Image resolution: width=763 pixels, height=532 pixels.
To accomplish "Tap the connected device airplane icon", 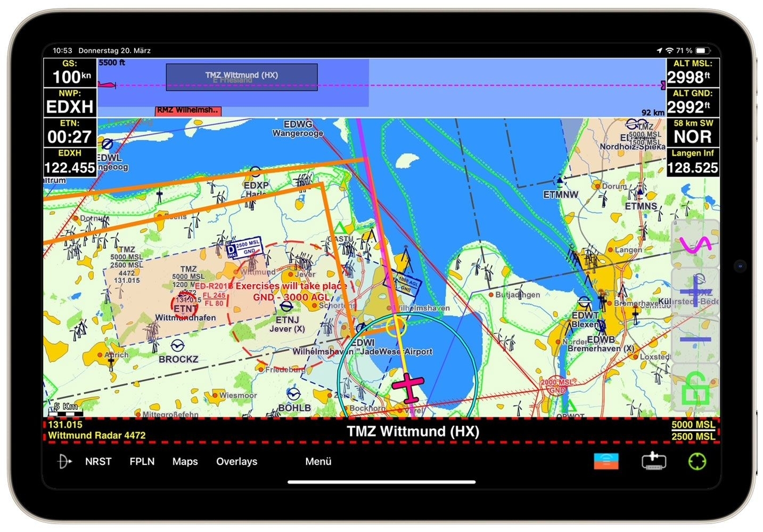I will click(x=654, y=462).
